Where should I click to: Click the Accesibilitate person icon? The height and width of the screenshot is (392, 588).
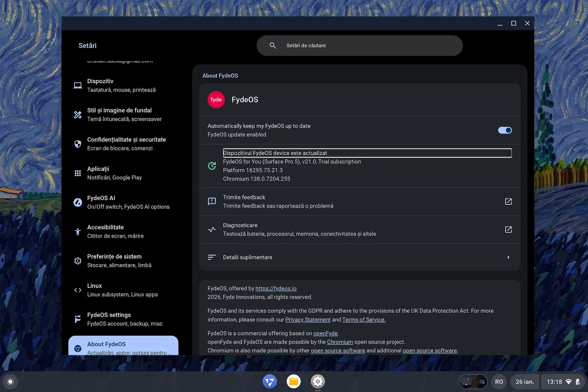pos(78,232)
